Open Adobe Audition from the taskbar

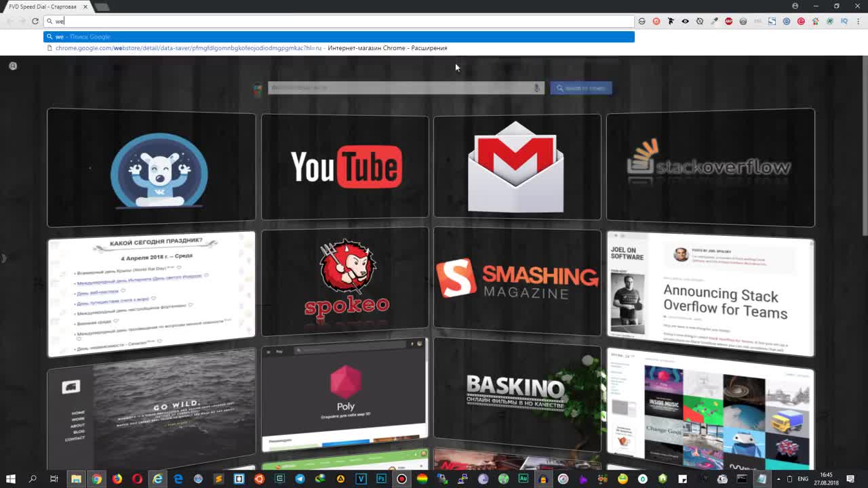(524, 479)
